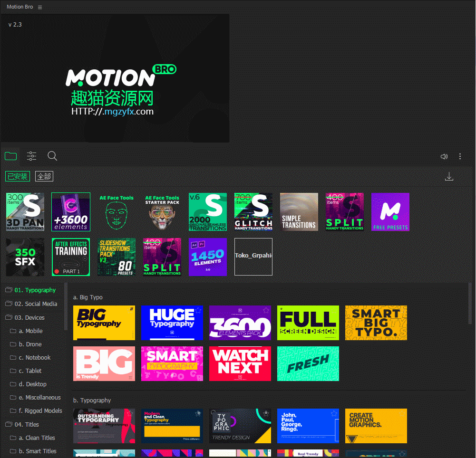Open the search magnifier tool
This screenshot has width=476, height=458.
(52, 156)
